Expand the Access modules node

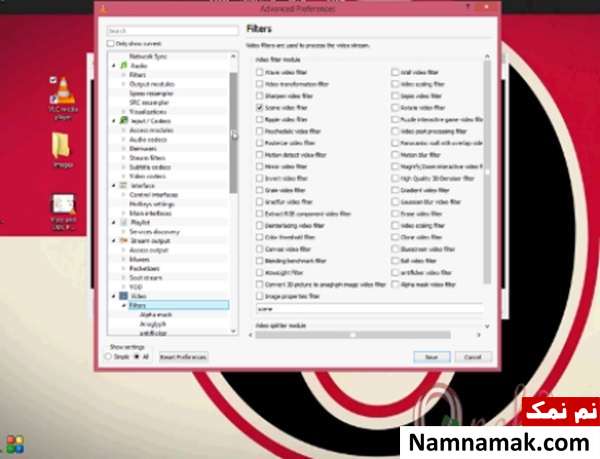(124, 130)
